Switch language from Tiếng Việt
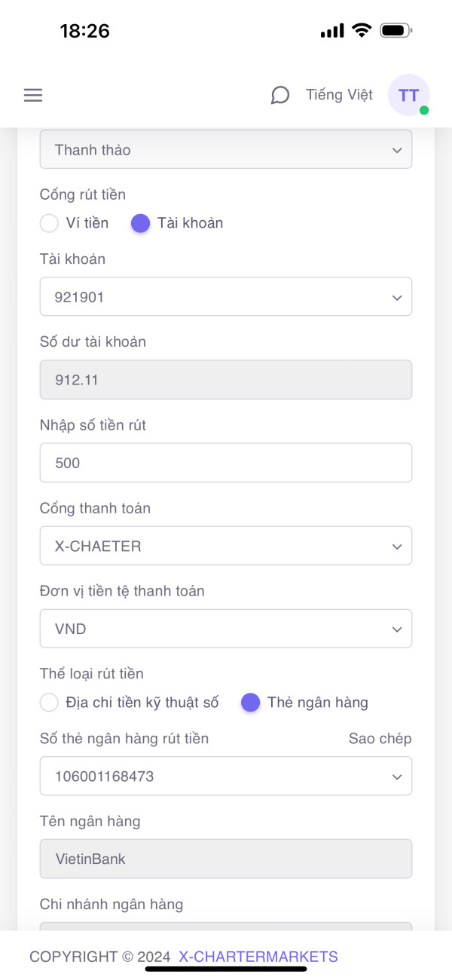The height and width of the screenshot is (980, 452). coord(339,95)
